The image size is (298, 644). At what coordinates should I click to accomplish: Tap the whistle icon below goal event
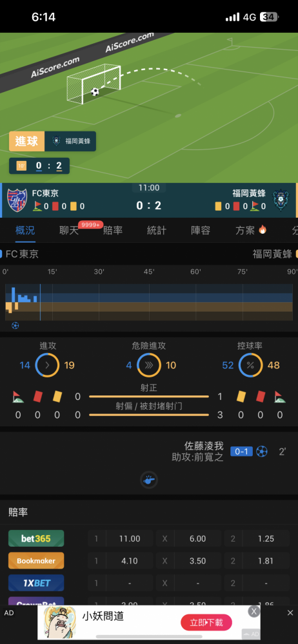click(149, 480)
